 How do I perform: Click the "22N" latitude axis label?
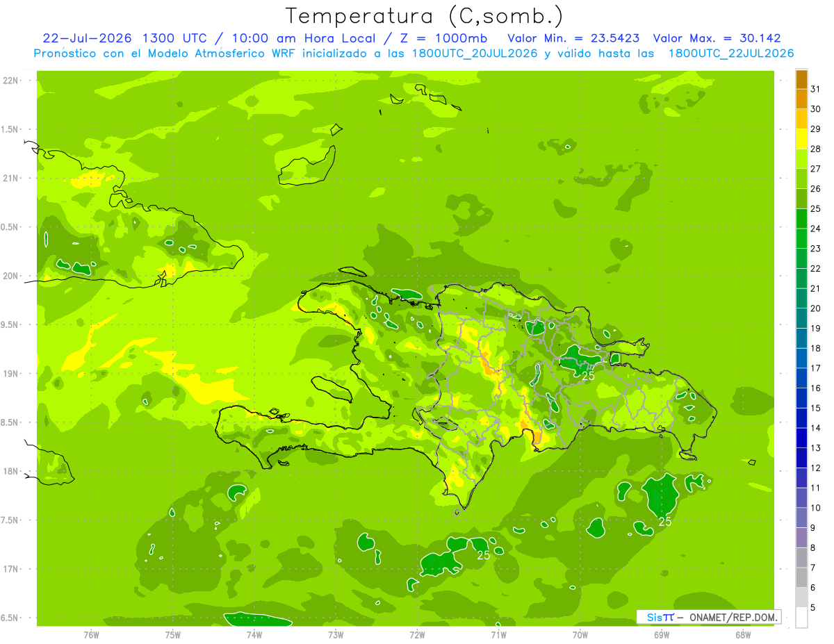point(10,81)
